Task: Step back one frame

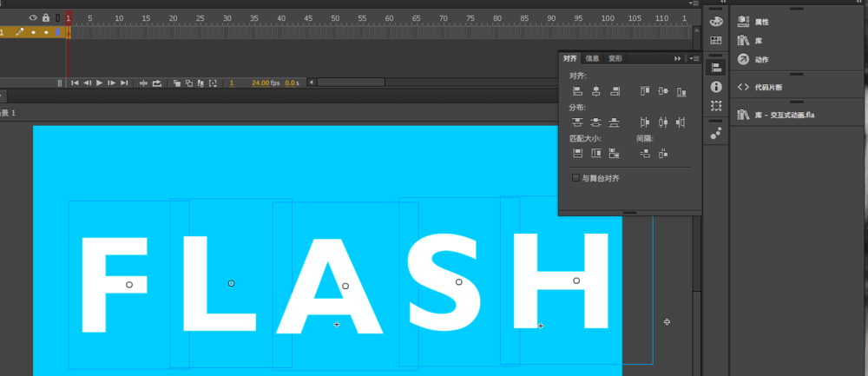Action: [x=87, y=83]
